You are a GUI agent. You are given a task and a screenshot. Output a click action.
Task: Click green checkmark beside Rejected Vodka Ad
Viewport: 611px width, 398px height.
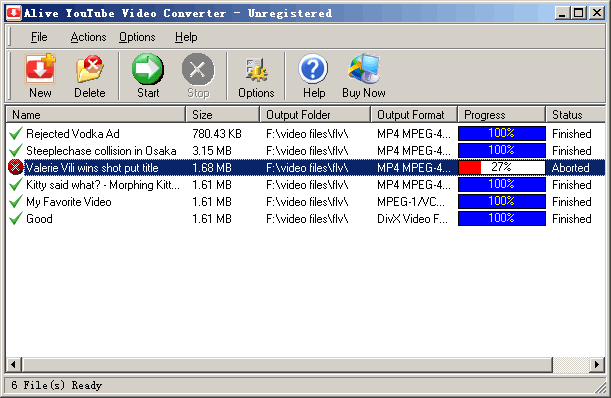(x=16, y=134)
